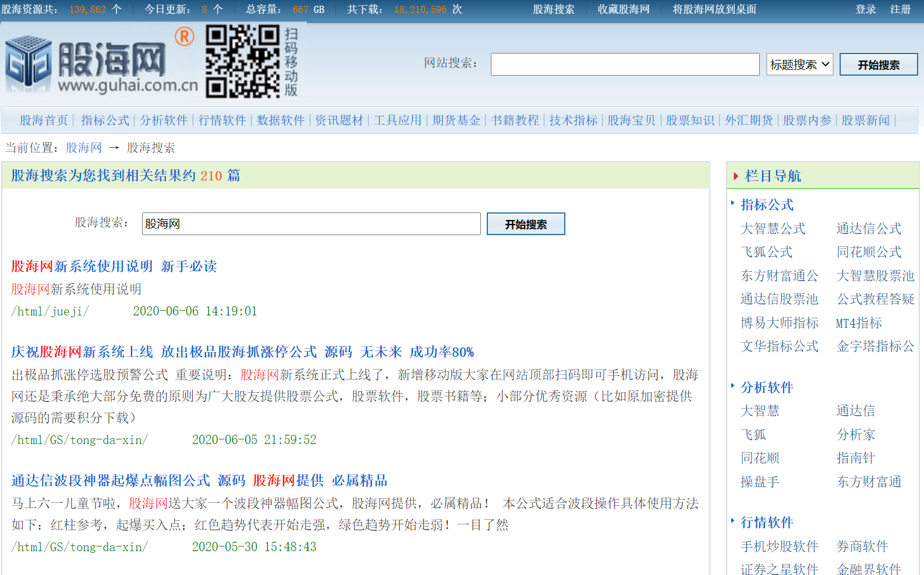Open the 股海宝贝 menu item
This screenshot has height=575, width=924.
pos(632,120)
